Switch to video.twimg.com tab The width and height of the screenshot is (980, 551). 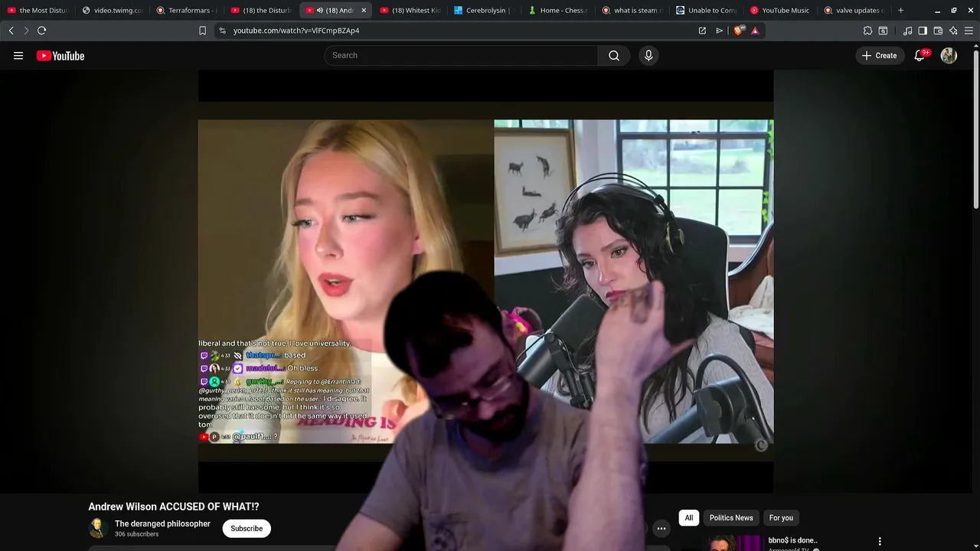tap(113, 11)
